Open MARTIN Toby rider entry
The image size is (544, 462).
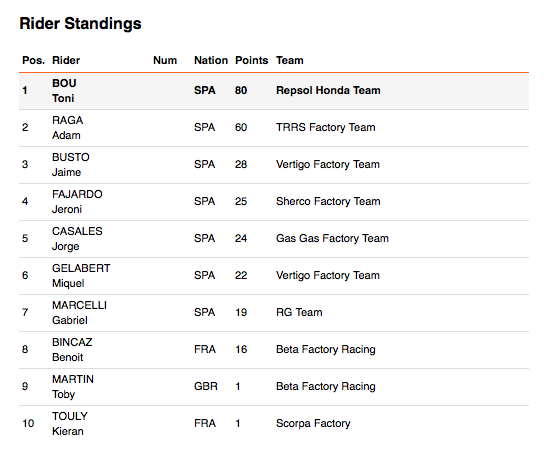point(73,387)
